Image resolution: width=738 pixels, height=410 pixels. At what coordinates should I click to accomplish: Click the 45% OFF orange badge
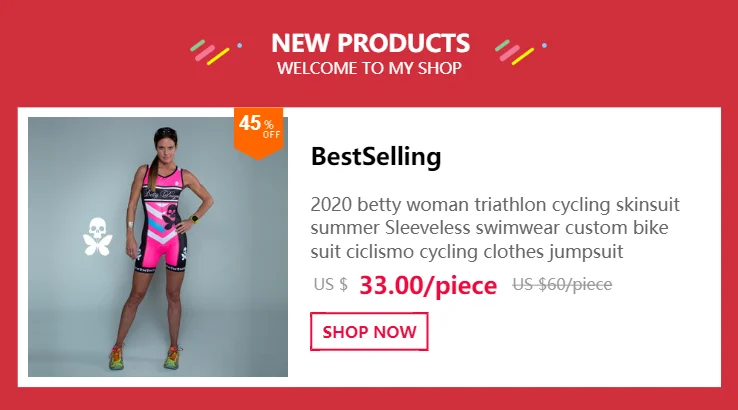point(258,133)
